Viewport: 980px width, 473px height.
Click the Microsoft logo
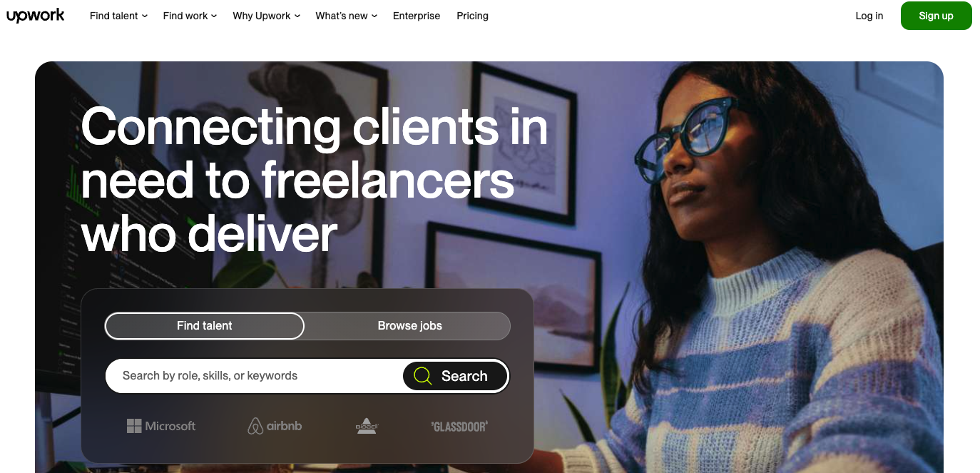coord(161,426)
